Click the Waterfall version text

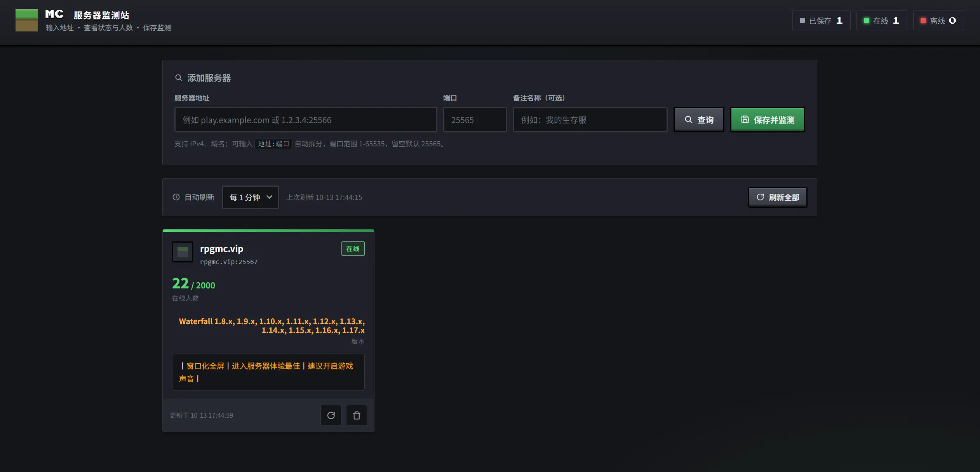click(x=272, y=326)
